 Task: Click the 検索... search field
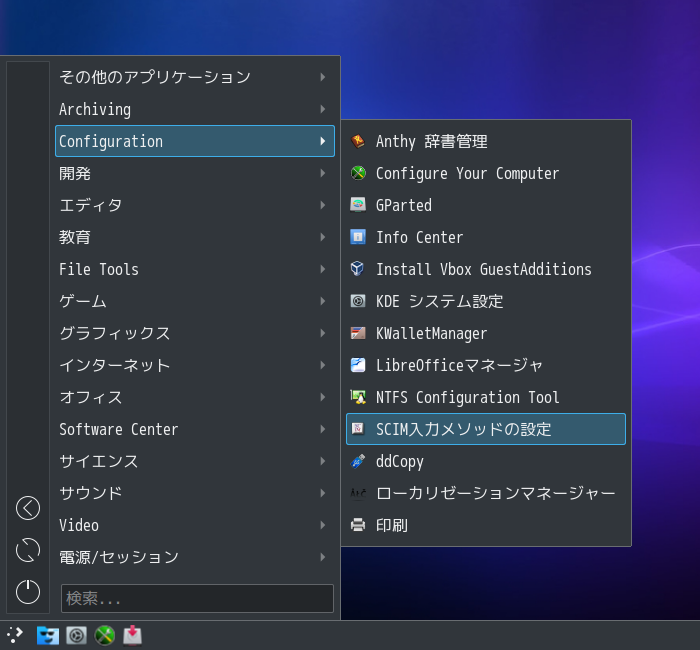(197, 598)
